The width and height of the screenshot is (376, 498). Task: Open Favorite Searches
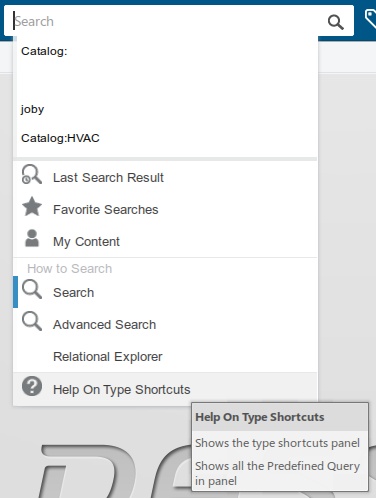(x=165, y=209)
